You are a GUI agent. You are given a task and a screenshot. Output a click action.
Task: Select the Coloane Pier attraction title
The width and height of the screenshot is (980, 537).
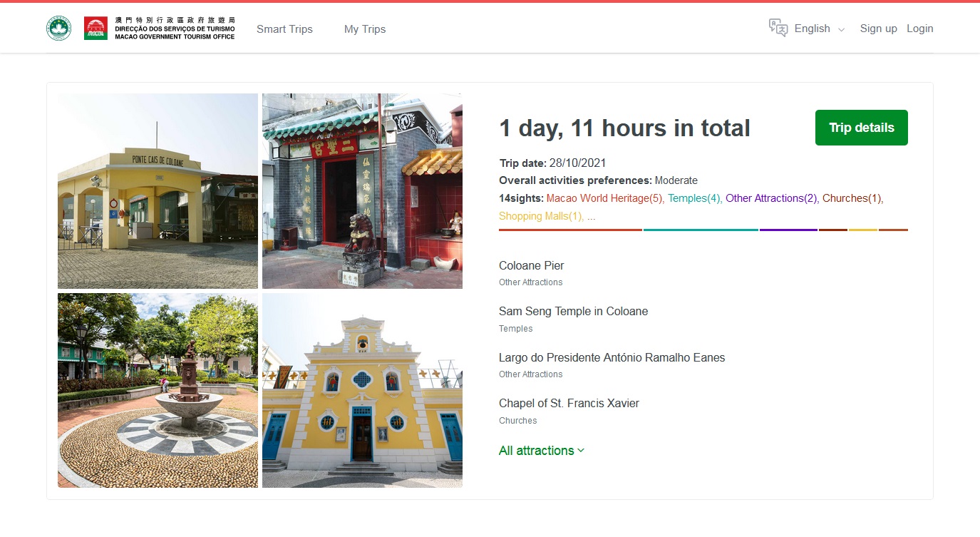(x=531, y=266)
